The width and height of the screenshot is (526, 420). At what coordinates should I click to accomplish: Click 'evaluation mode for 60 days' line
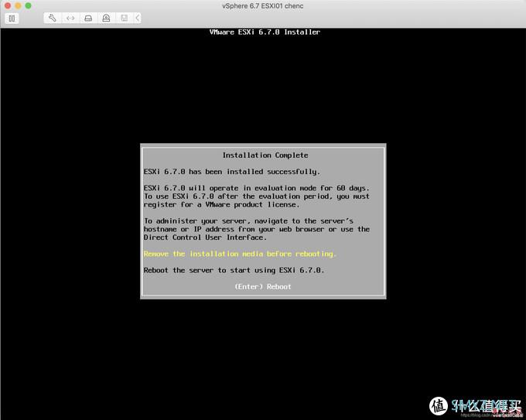pyautogui.click(x=256, y=188)
